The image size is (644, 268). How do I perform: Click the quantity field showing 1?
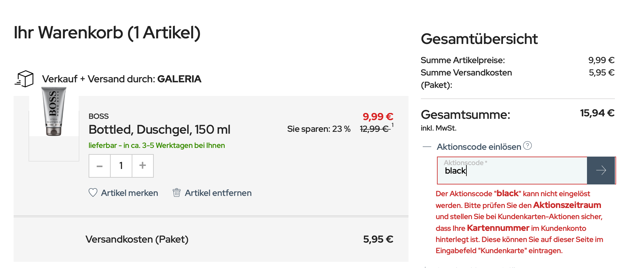coord(121,166)
